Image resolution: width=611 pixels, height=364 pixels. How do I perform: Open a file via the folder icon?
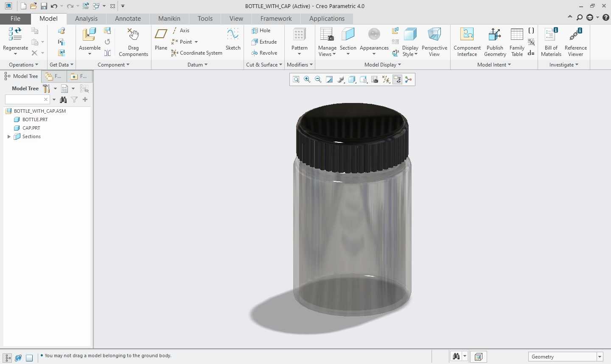click(x=34, y=6)
